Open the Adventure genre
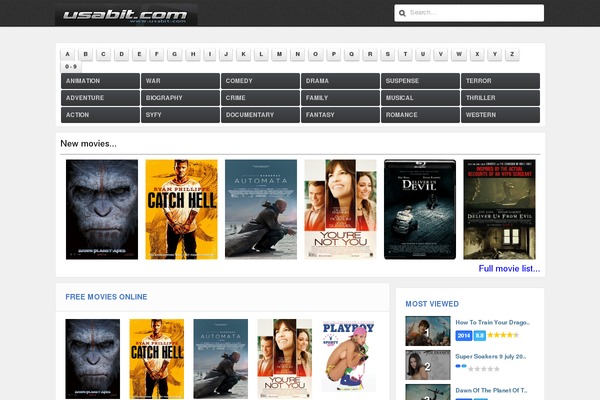600x400 pixels. pos(100,98)
